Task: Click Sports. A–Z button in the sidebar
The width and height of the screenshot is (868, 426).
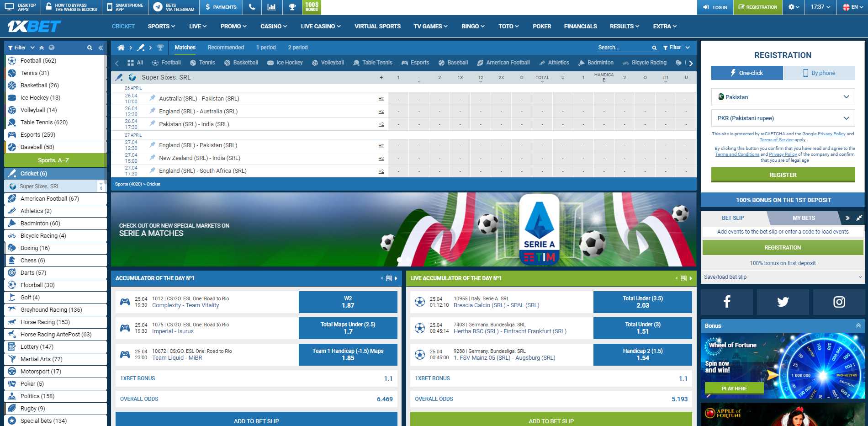Action: click(x=55, y=160)
